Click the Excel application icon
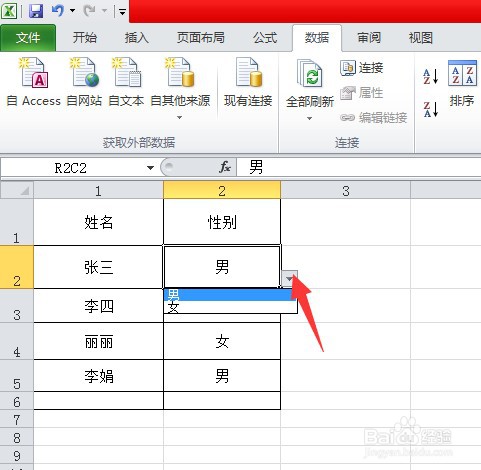This screenshot has height=470, width=481. point(9,11)
